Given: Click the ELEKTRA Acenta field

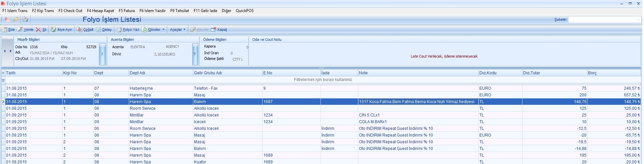Looking at the screenshot, I should tap(137, 47).
